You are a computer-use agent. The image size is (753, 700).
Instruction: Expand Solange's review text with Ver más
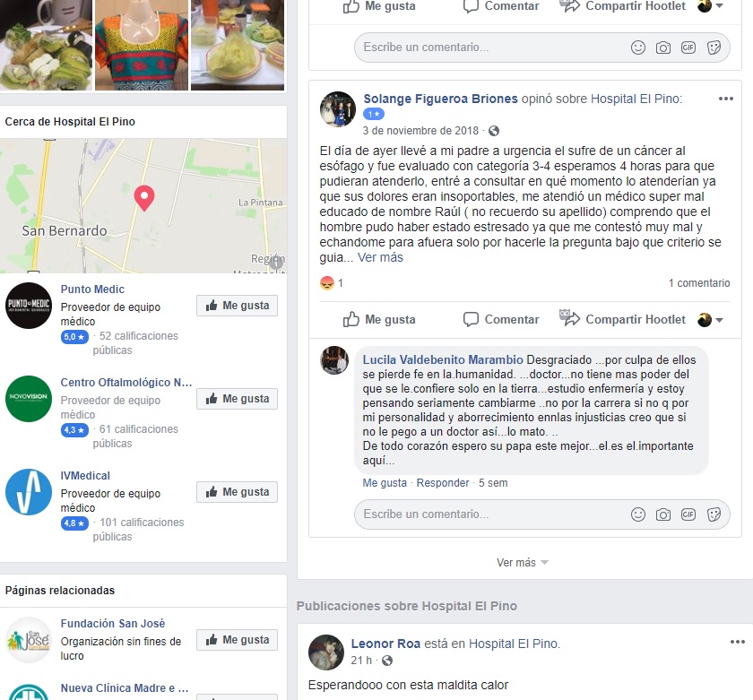(x=380, y=257)
